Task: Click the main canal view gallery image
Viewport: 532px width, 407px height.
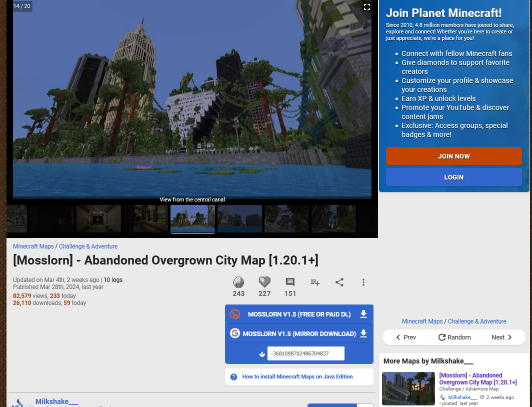Action: coord(192,98)
